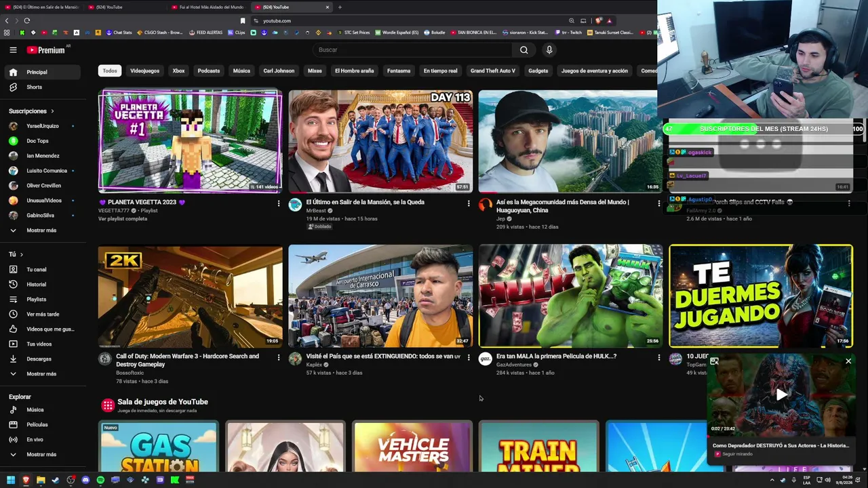868x488 pixels.
Task: Filter by Grand Theft Auto V chip
Action: coord(493,70)
